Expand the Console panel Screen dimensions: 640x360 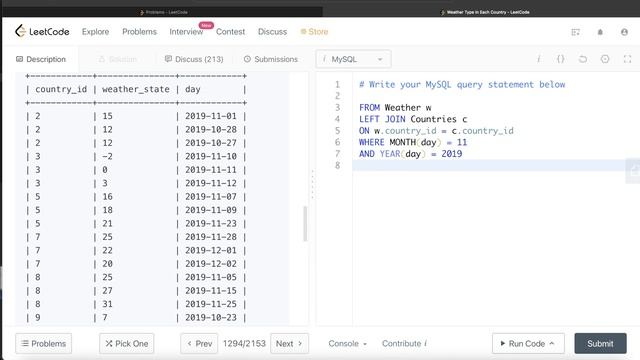coord(347,344)
